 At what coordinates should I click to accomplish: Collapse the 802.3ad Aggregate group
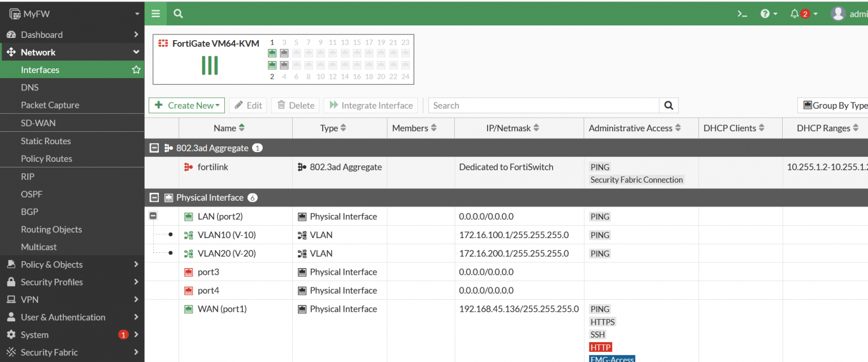(x=154, y=148)
